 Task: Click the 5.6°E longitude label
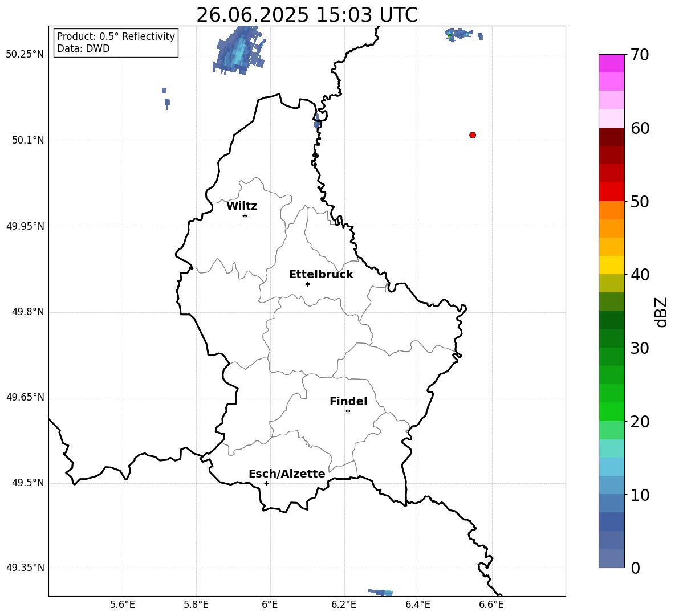pos(123,605)
